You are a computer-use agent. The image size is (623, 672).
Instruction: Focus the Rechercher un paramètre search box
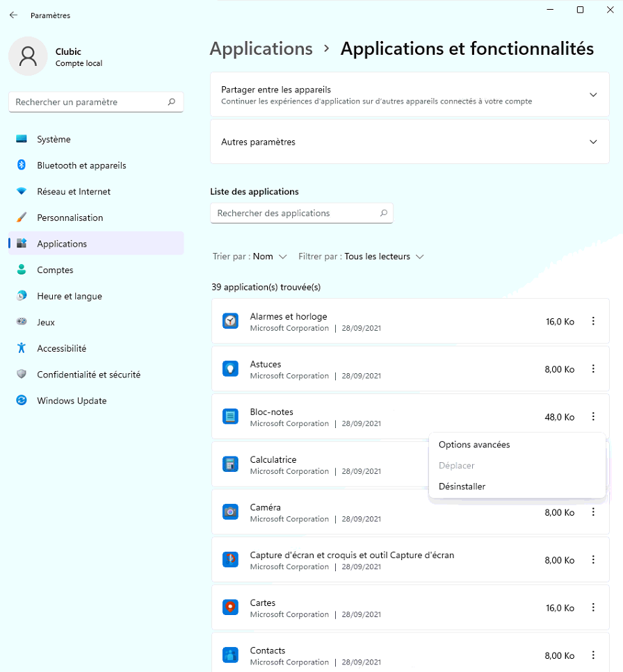click(x=90, y=102)
